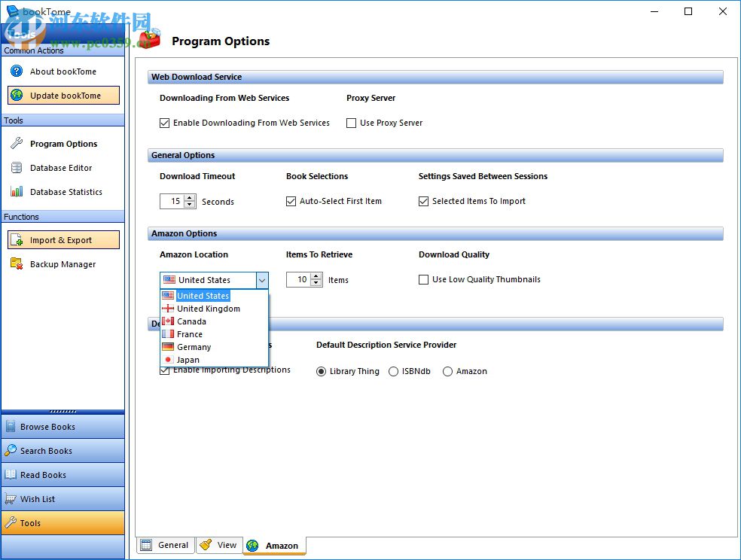Click the Wish List cart icon
Image resolution: width=741 pixels, height=560 pixels.
point(11,498)
